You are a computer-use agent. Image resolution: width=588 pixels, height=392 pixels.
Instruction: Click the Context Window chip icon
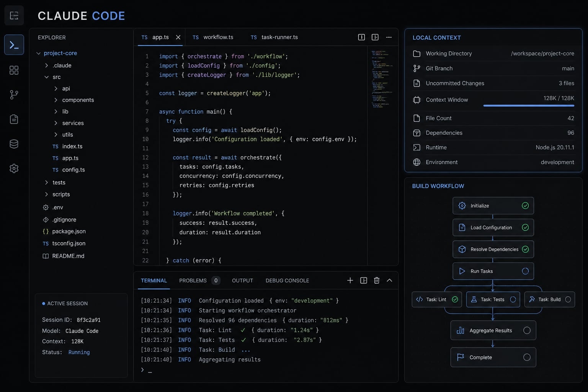click(417, 100)
